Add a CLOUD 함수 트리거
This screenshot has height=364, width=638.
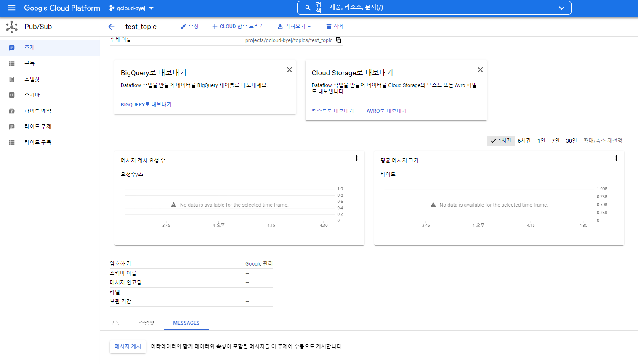238,27
